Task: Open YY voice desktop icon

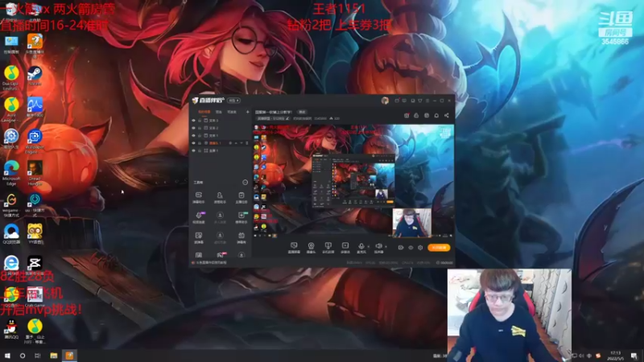Action: pos(35,234)
